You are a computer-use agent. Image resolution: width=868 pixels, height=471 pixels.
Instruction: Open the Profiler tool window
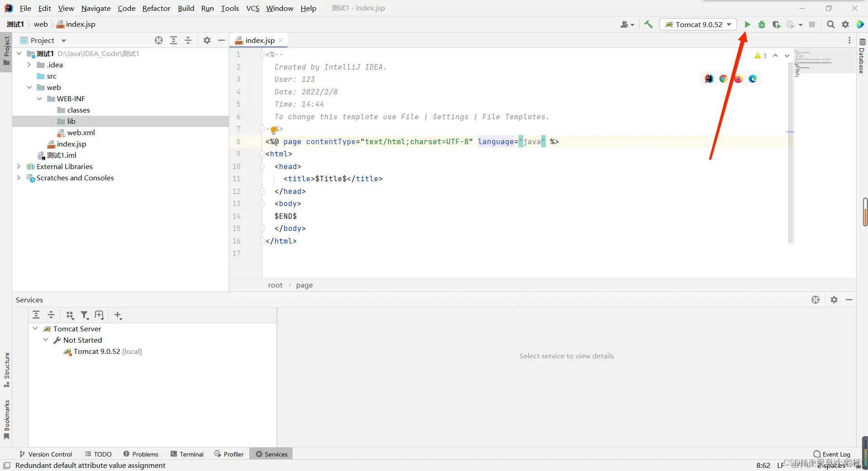[x=229, y=454]
